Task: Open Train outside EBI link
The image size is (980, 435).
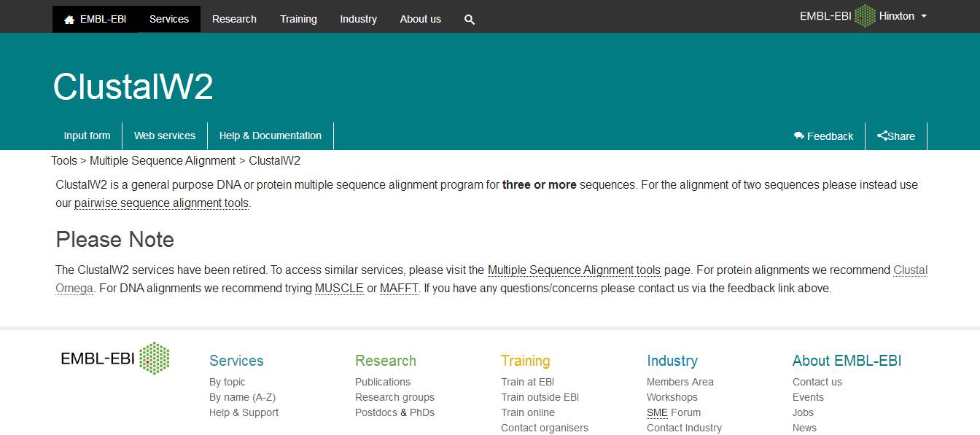Action: click(540, 397)
